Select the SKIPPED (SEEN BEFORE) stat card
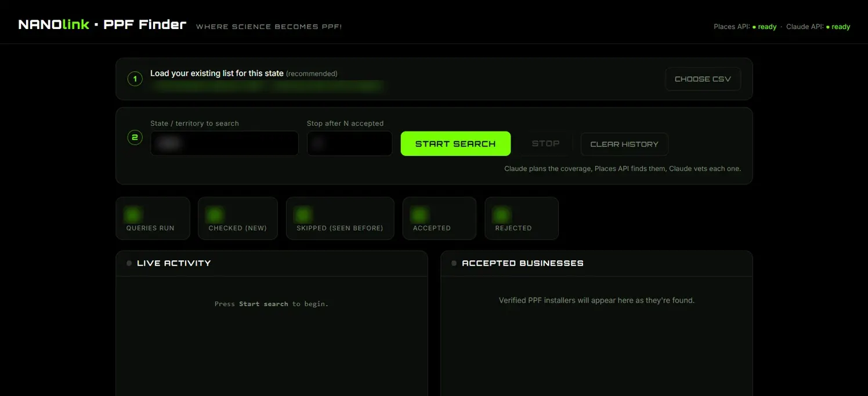This screenshot has height=396, width=868. pyautogui.click(x=340, y=219)
